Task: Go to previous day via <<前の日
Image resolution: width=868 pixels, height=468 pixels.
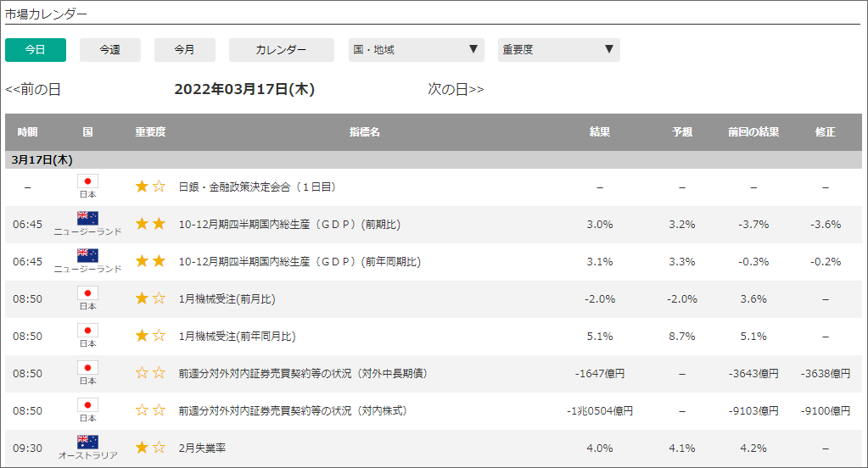Action: tap(33, 90)
